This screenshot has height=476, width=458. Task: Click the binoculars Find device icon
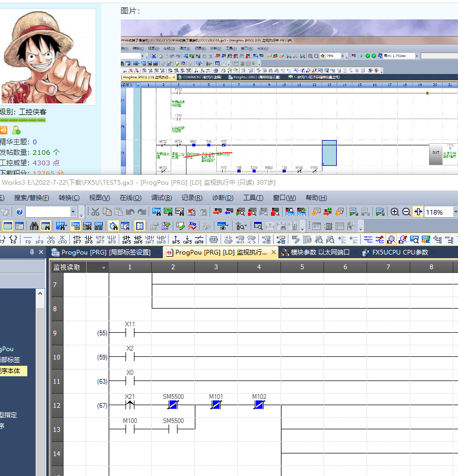click(34, 226)
